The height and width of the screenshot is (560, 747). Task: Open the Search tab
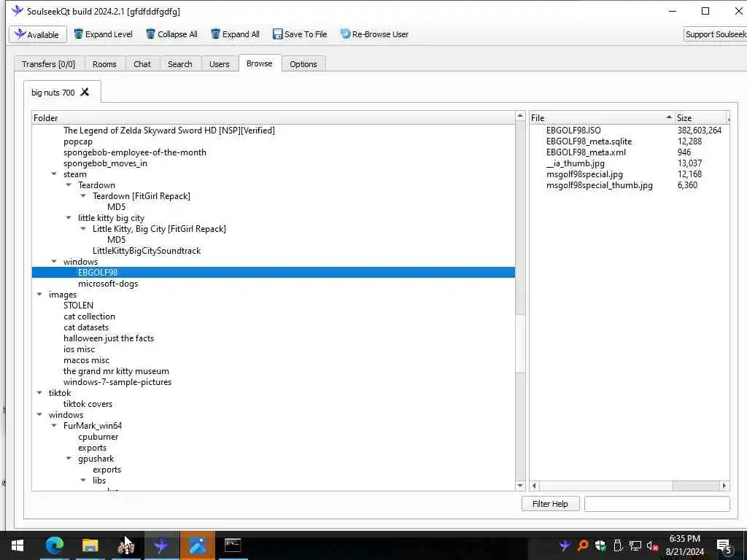pos(179,64)
